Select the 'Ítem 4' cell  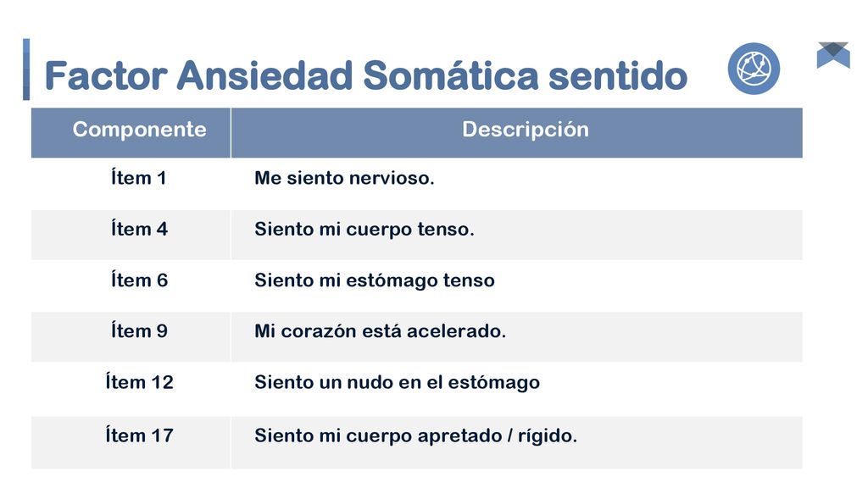(131, 235)
